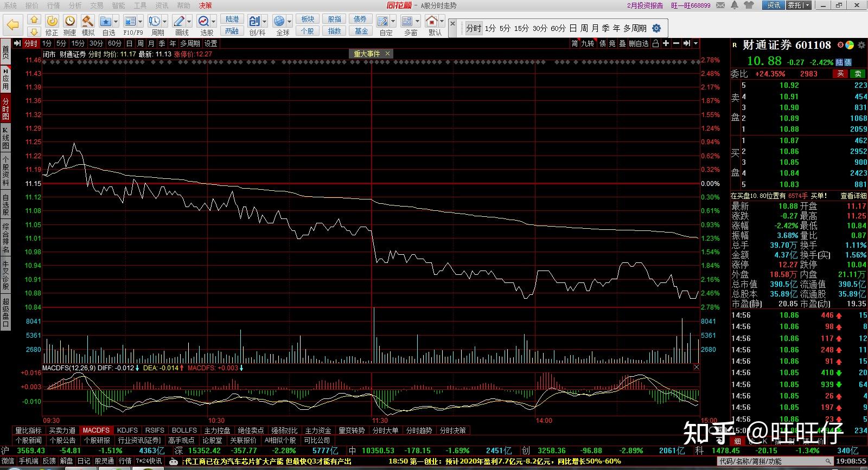
Task: Open the 个股新闻 stock news tab
Action: [x=28, y=440]
